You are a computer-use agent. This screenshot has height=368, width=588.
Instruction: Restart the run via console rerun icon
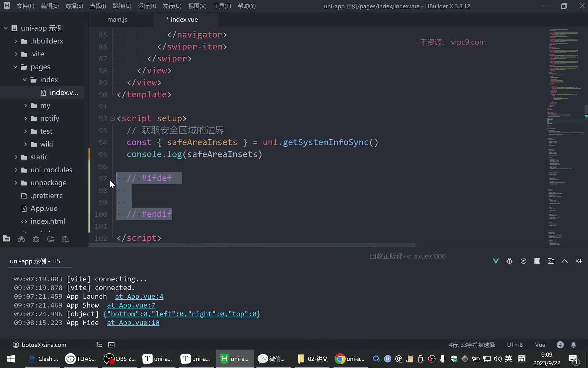point(523,261)
